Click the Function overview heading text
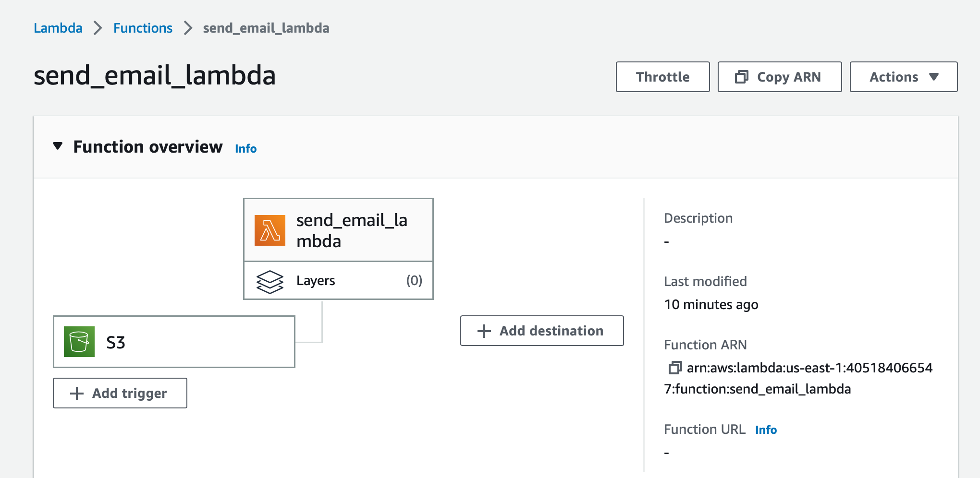Screen dimensions: 980x478 [148, 147]
